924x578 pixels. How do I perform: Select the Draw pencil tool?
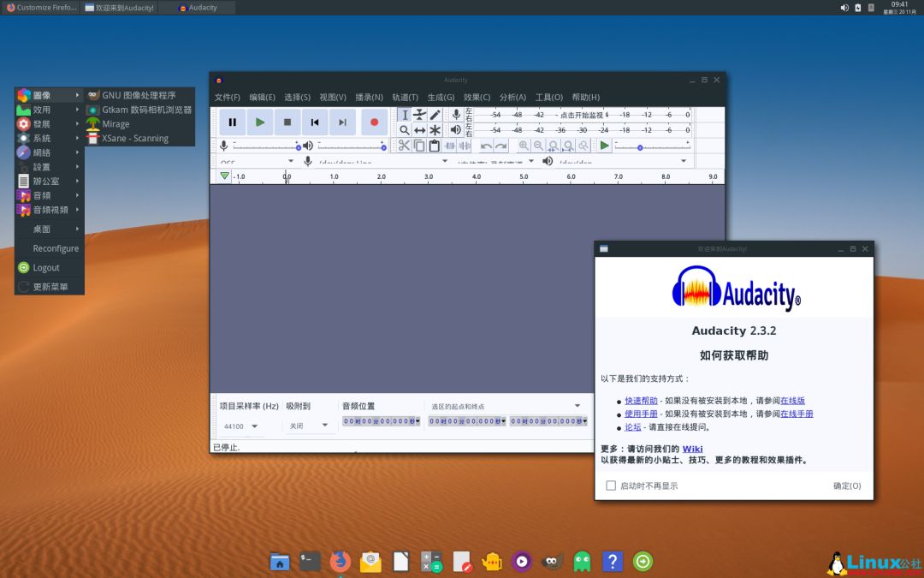pos(435,115)
